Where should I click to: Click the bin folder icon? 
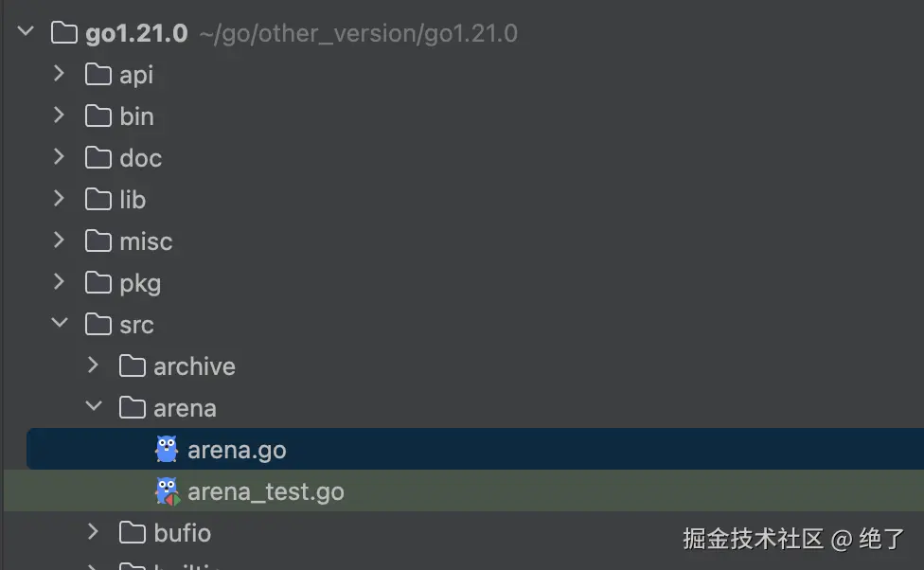(x=98, y=116)
